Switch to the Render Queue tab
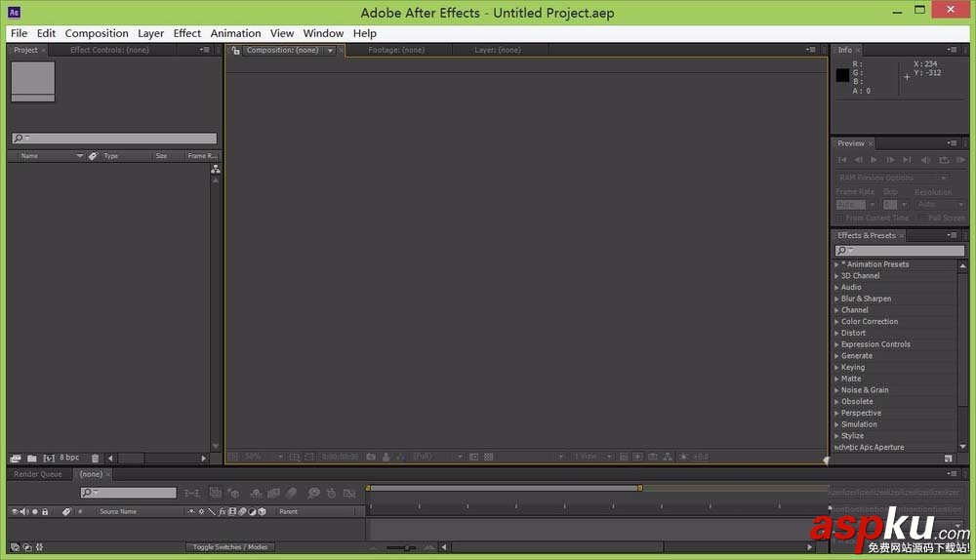This screenshot has height=560, width=976. pyautogui.click(x=38, y=474)
